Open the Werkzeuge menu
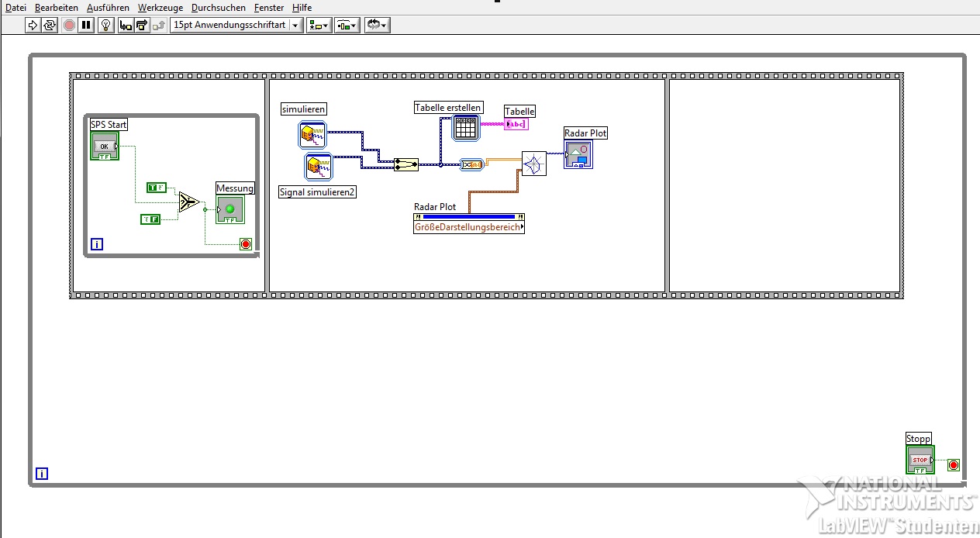The width and height of the screenshot is (980, 538). coord(160,8)
